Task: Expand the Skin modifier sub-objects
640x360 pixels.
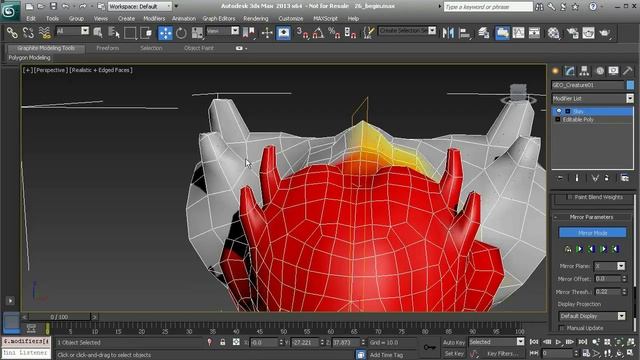Action: (x=567, y=111)
